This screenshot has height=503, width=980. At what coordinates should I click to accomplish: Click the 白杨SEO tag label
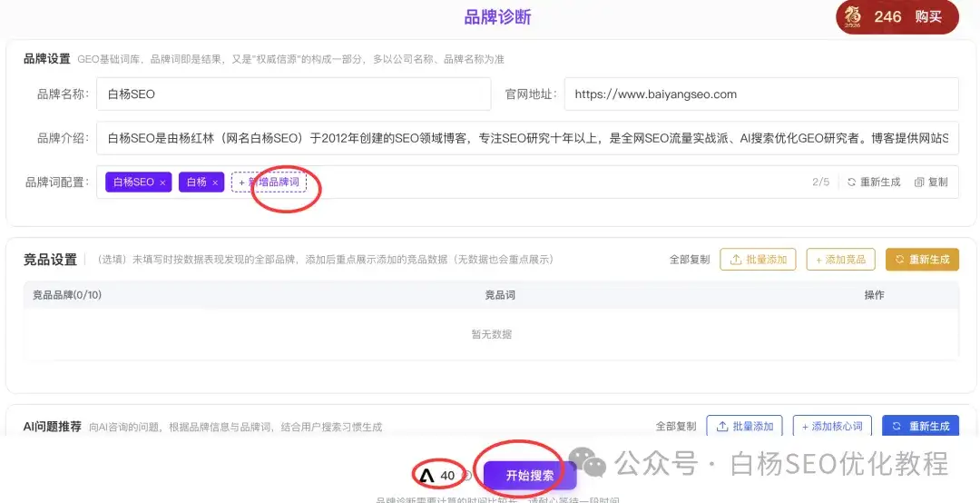pyautogui.click(x=133, y=182)
